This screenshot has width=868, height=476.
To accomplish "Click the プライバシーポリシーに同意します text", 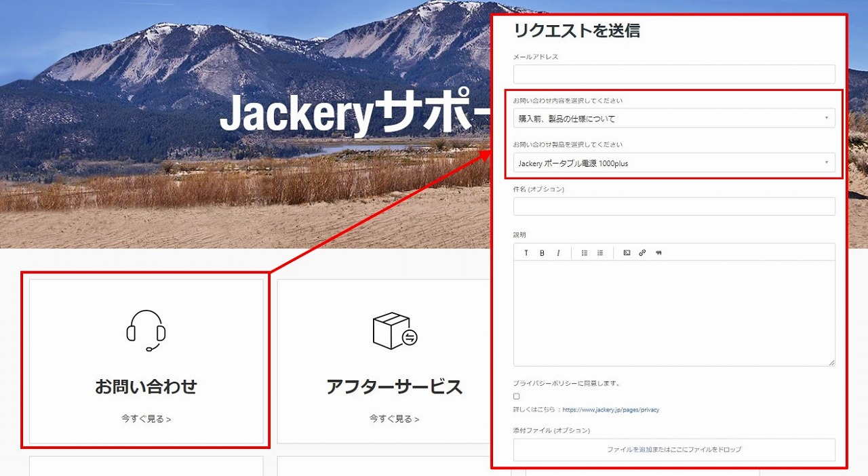I will click(566, 383).
